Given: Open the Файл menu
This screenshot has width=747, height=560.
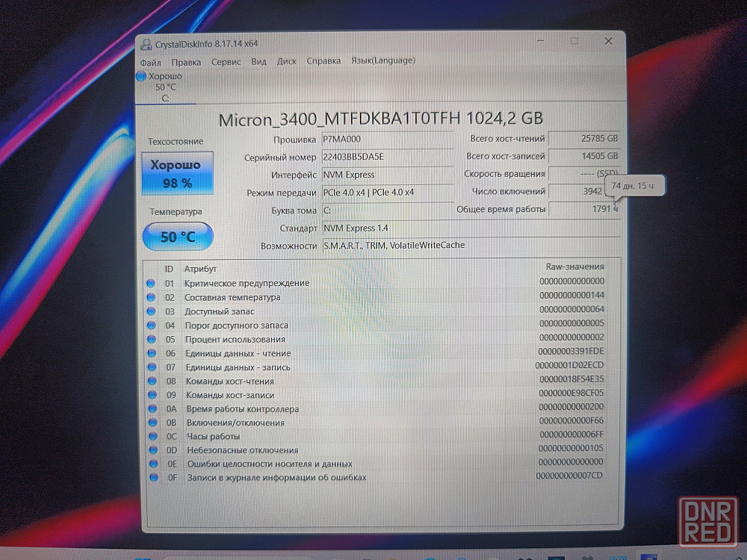Looking at the screenshot, I should click(x=151, y=63).
